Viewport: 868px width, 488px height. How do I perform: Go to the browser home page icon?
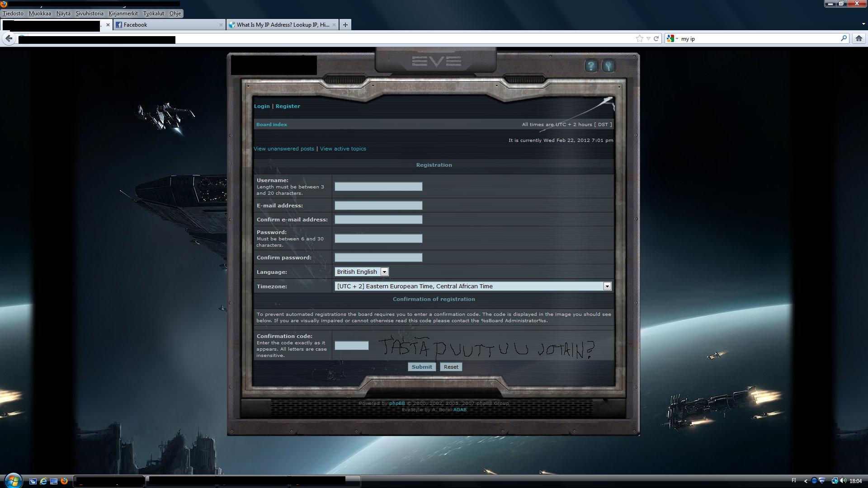point(859,39)
